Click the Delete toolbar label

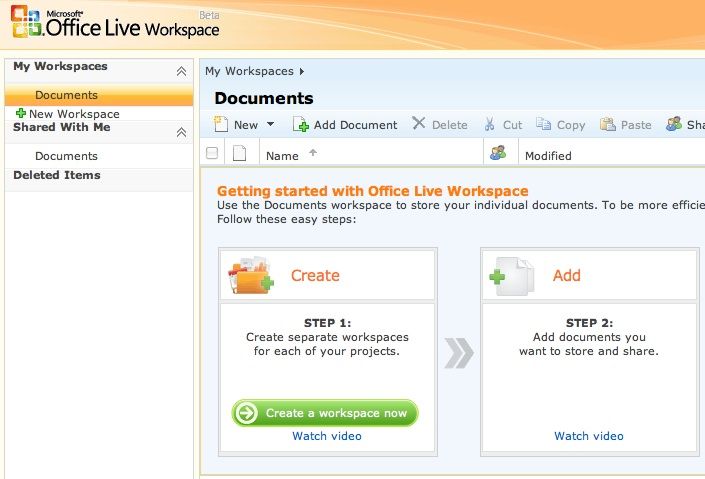[x=450, y=125]
